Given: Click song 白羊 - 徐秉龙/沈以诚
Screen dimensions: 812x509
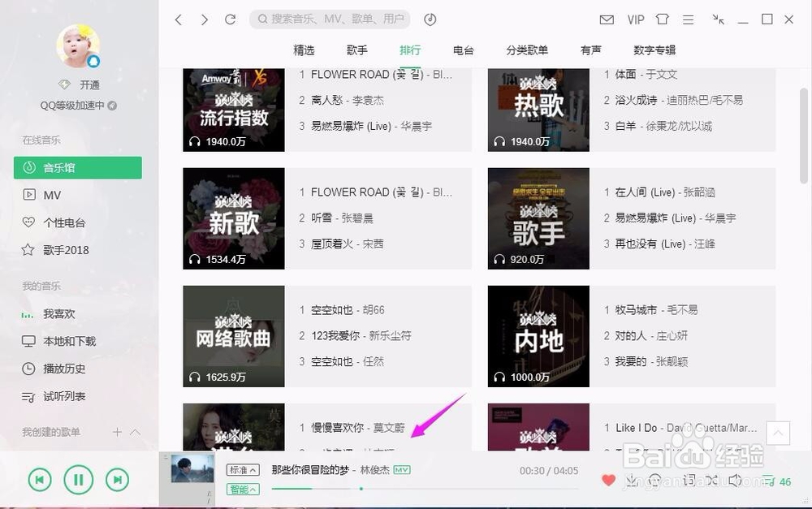Looking at the screenshot, I should click(663, 126).
